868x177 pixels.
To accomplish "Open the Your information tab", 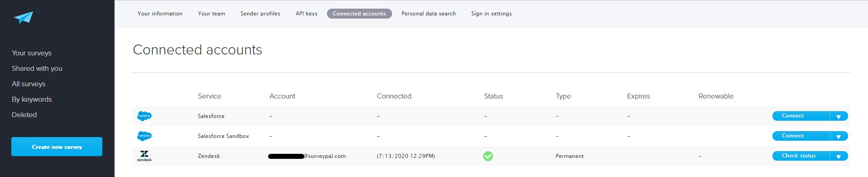I will click(160, 14).
